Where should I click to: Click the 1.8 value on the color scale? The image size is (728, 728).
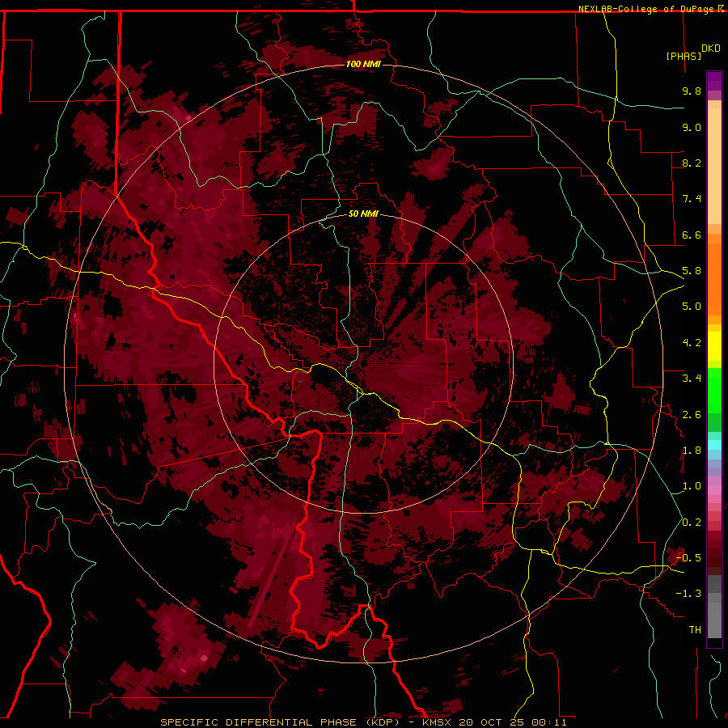pyautogui.click(x=692, y=451)
